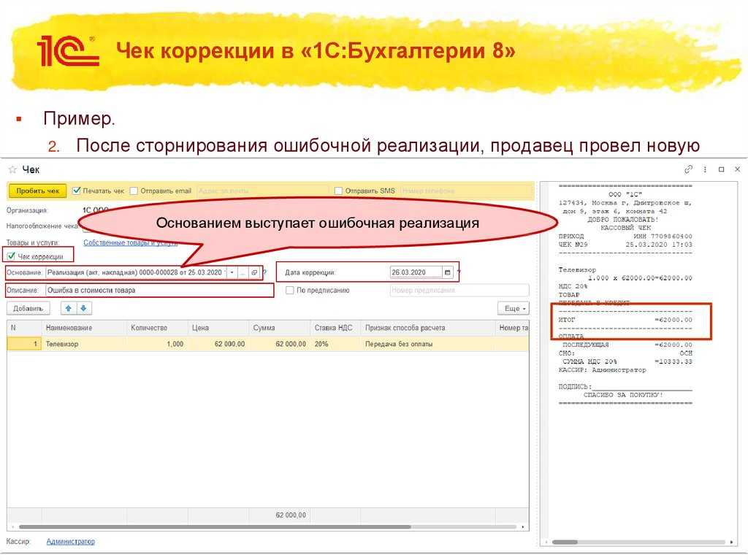Click the Количество column header
The height and width of the screenshot is (560, 748).
[x=158, y=328]
